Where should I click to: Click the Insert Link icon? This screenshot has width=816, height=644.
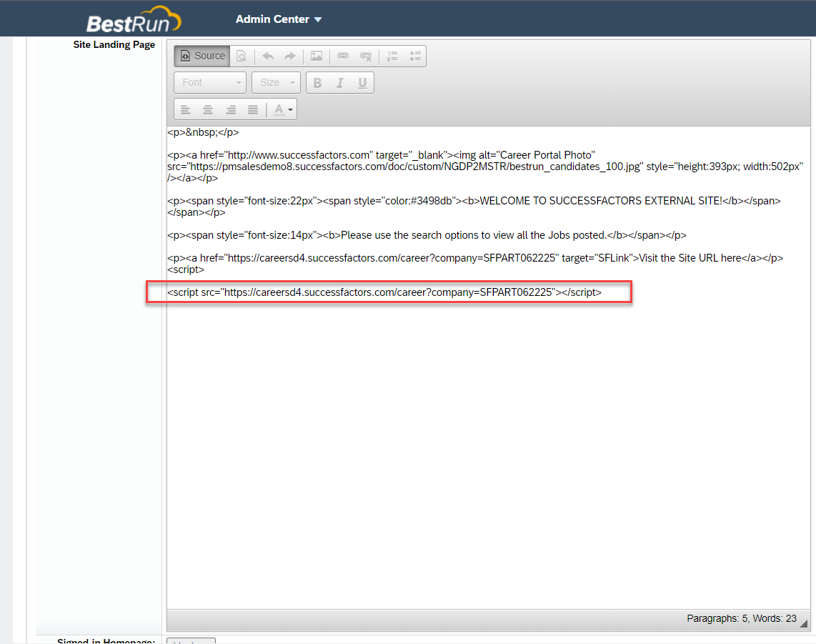343,56
